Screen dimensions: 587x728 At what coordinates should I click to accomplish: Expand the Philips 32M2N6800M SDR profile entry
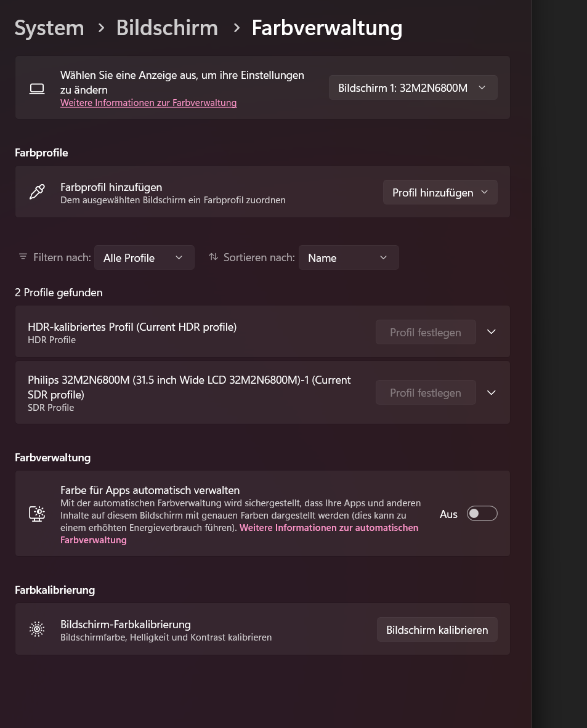tap(491, 392)
